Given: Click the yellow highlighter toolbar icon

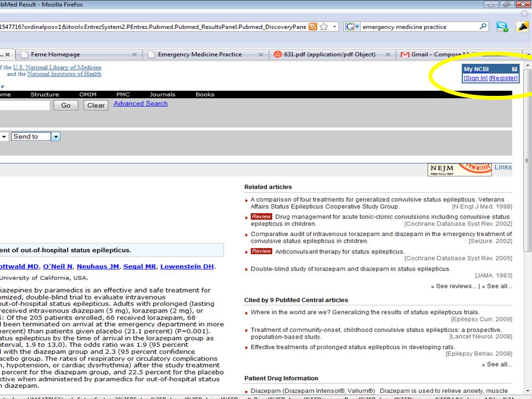Looking at the screenshot, I should pos(523,27).
